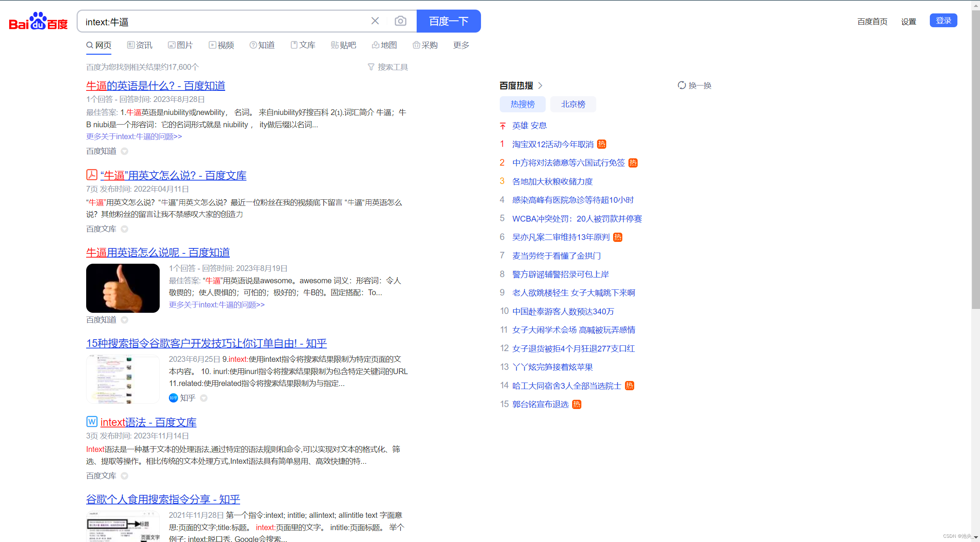Click the 登录 button
Viewport: 980px width, 542px height.
click(x=943, y=21)
